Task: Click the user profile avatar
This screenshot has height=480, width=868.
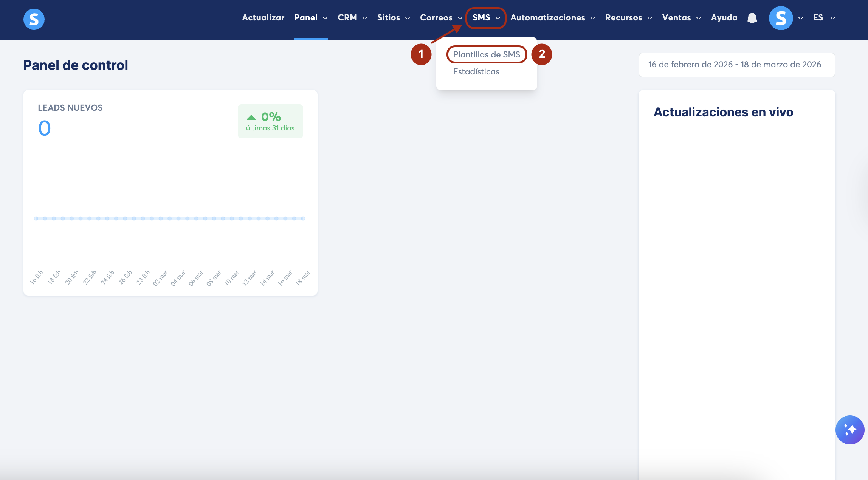Action: click(x=781, y=18)
